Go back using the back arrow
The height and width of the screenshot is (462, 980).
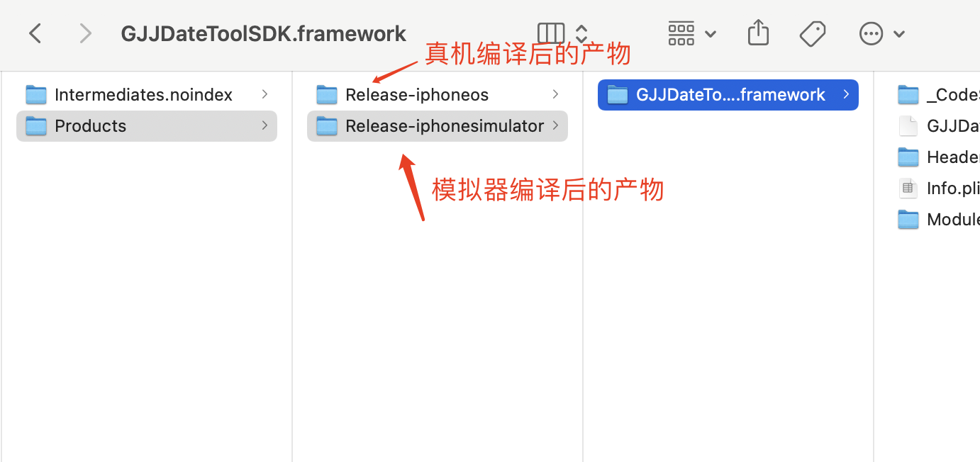click(x=35, y=33)
